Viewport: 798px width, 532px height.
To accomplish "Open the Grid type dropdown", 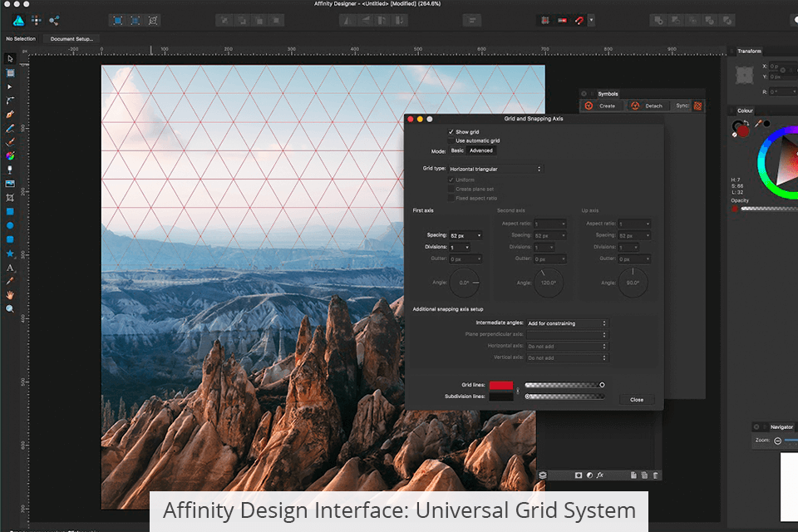I will click(495, 168).
